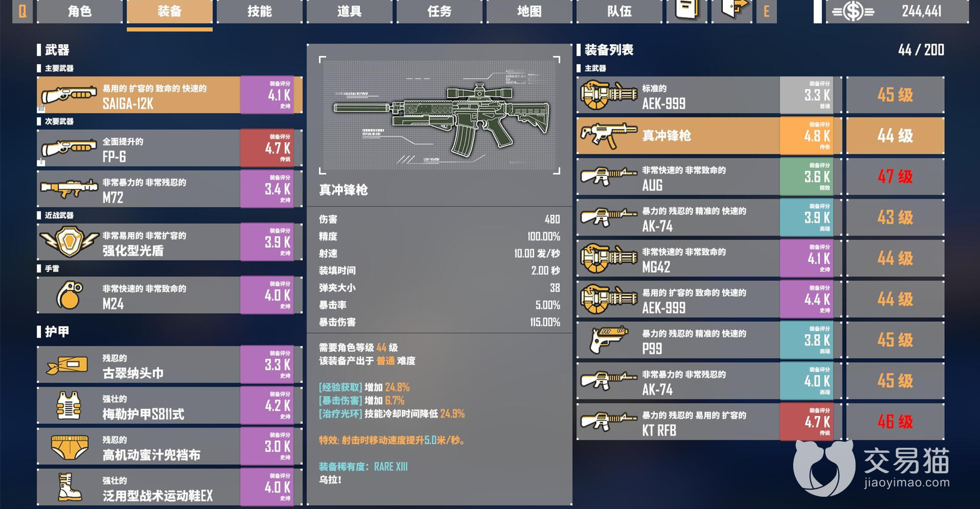
Task: Pick the M24 grenade icon
Action: (69, 295)
